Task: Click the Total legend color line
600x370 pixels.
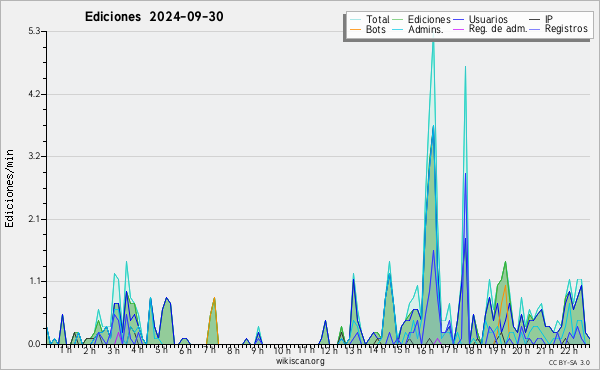Action: 355,20
